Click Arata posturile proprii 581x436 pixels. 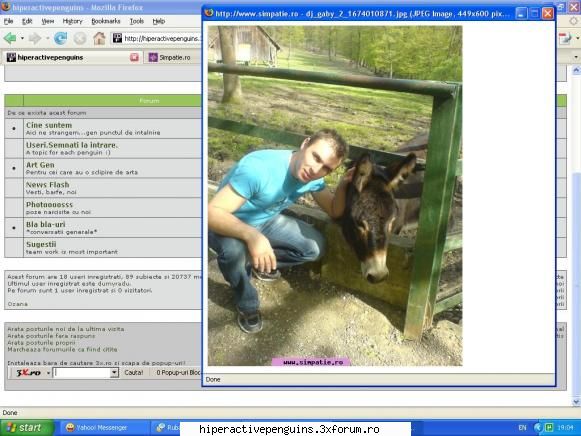pos(41,342)
